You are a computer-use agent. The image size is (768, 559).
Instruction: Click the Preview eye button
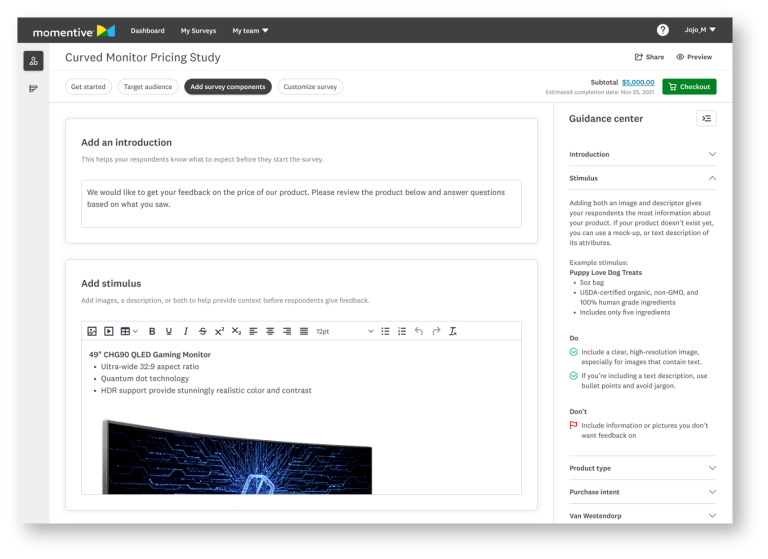click(694, 57)
